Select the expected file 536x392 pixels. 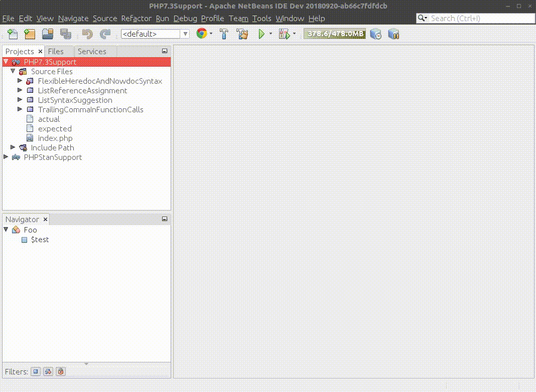click(55, 129)
